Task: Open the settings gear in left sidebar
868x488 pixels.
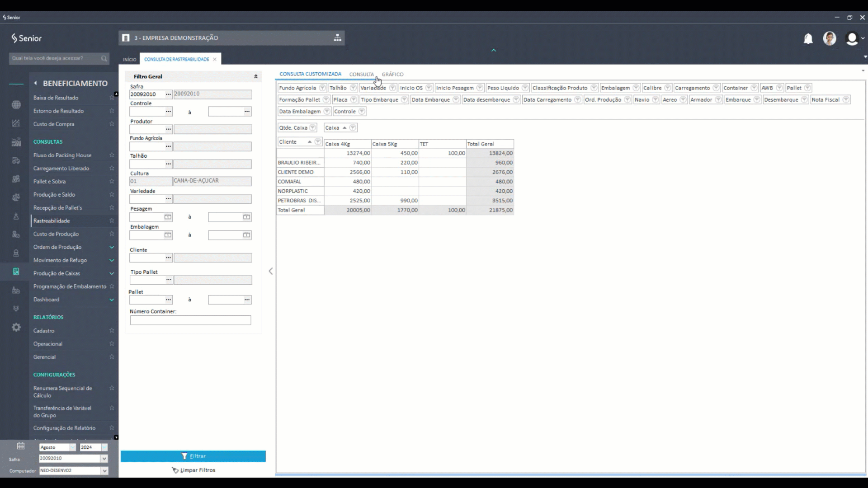Action: tap(16, 327)
